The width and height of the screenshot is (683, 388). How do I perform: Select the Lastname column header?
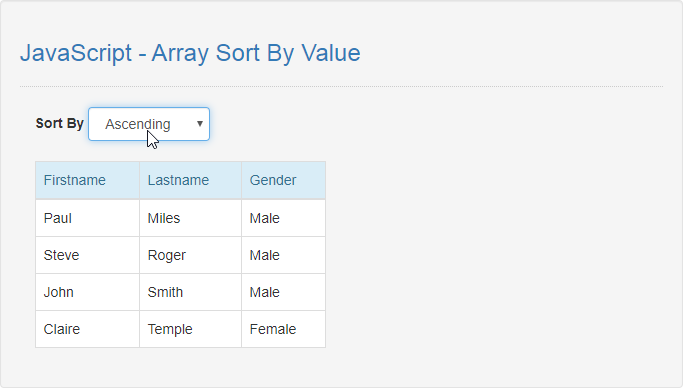[x=190, y=180]
